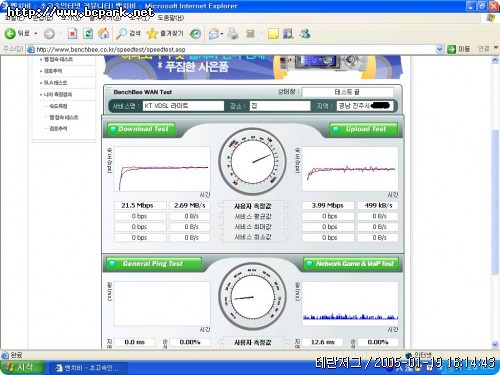Screen dimensions: 500x375
Task: Expand the Links chevron overflow
Action: click(496, 48)
